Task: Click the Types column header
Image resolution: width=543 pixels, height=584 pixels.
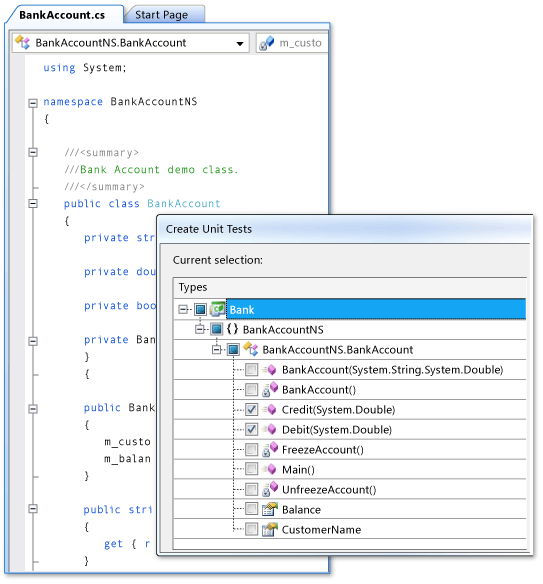Action: coord(350,287)
